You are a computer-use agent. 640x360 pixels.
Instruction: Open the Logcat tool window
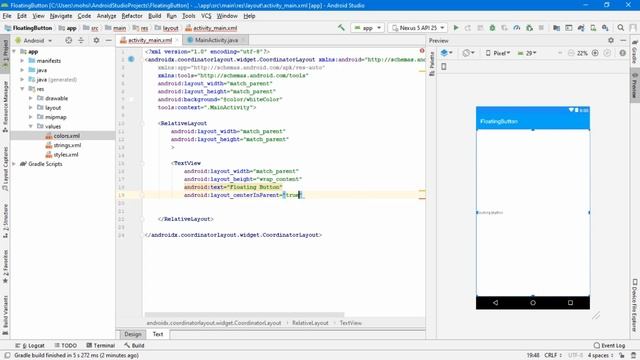(x=30, y=345)
